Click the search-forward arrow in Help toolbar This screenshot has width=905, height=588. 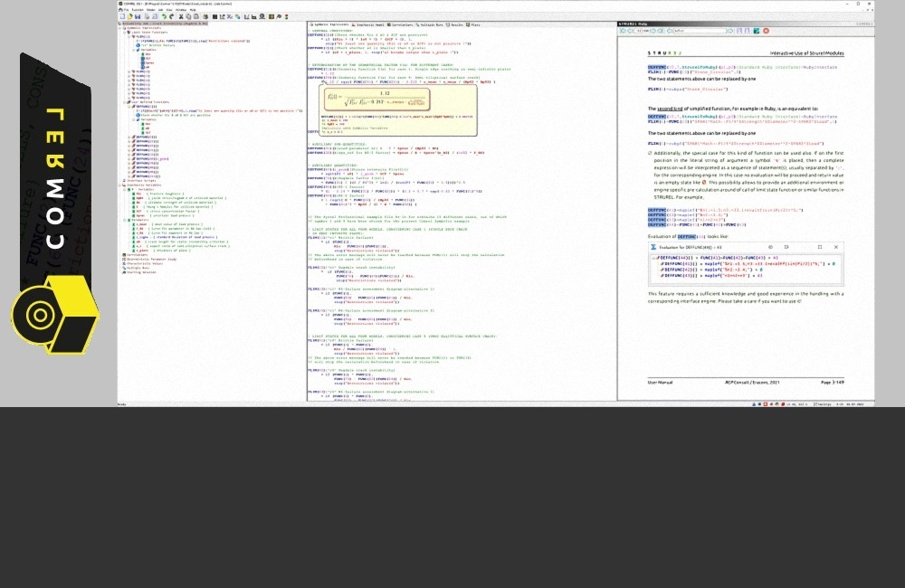(x=730, y=31)
